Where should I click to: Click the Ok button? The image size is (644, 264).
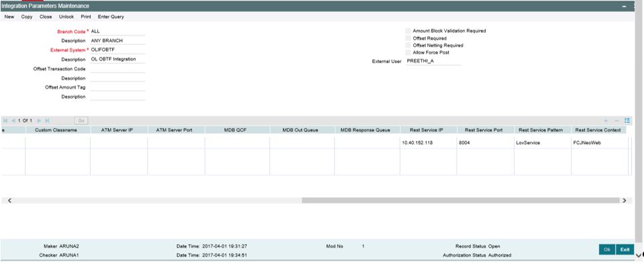[607, 250]
